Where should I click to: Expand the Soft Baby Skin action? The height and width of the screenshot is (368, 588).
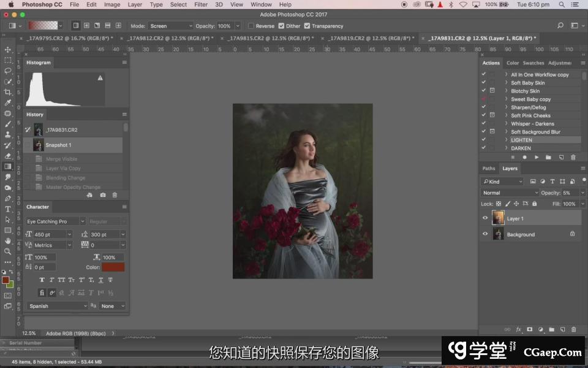tap(507, 83)
